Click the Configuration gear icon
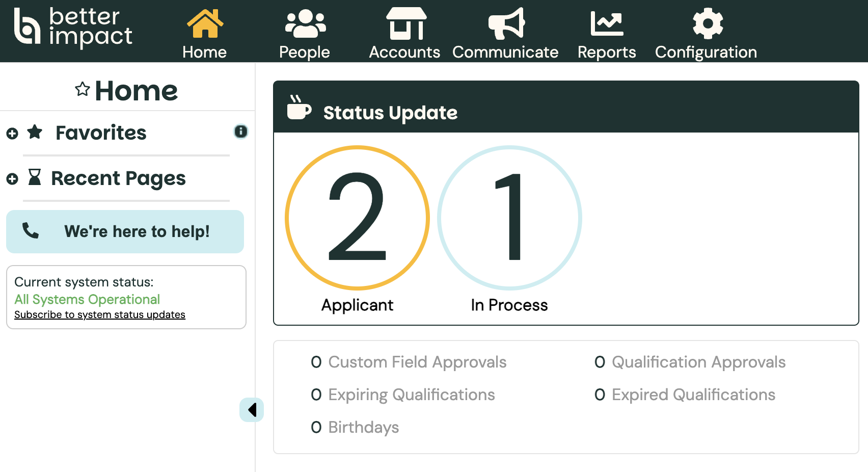868x472 pixels. (708, 24)
